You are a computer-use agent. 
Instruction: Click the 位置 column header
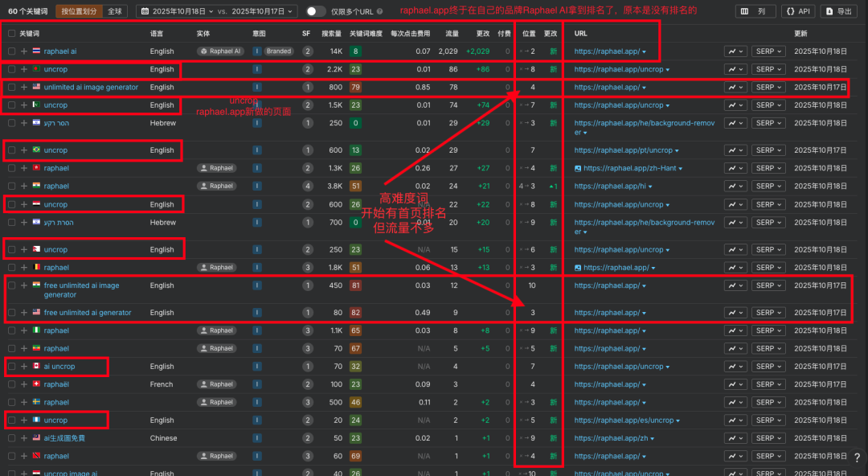coord(529,33)
